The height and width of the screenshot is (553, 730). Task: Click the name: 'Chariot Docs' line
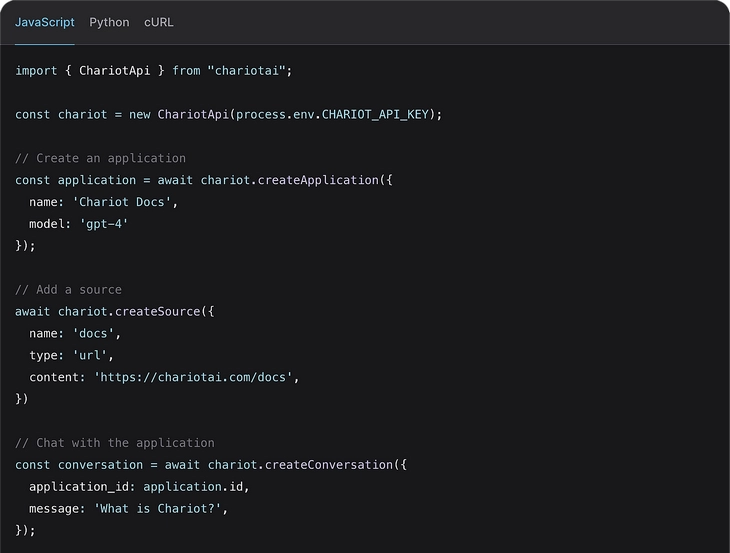(x=103, y=202)
